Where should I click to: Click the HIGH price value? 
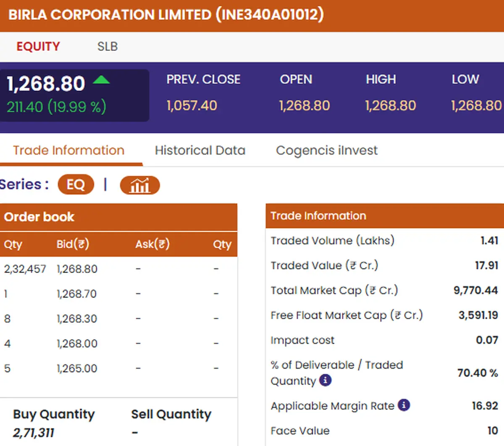click(391, 105)
